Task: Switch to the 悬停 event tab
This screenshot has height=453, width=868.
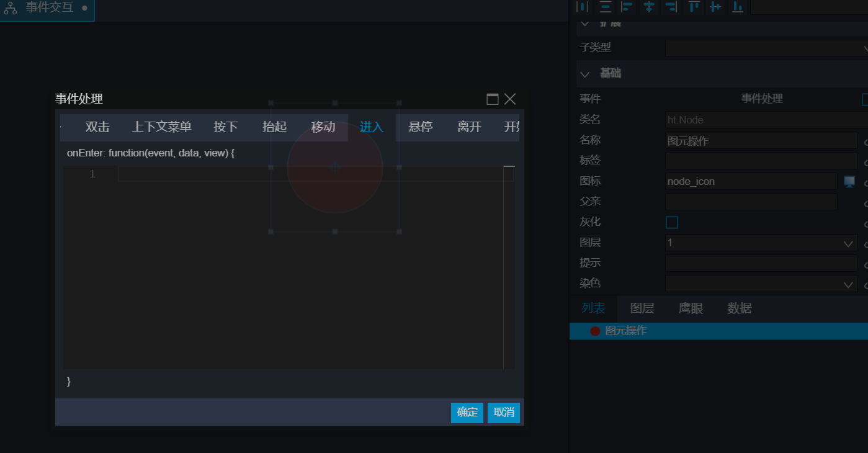Action: pos(420,127)
